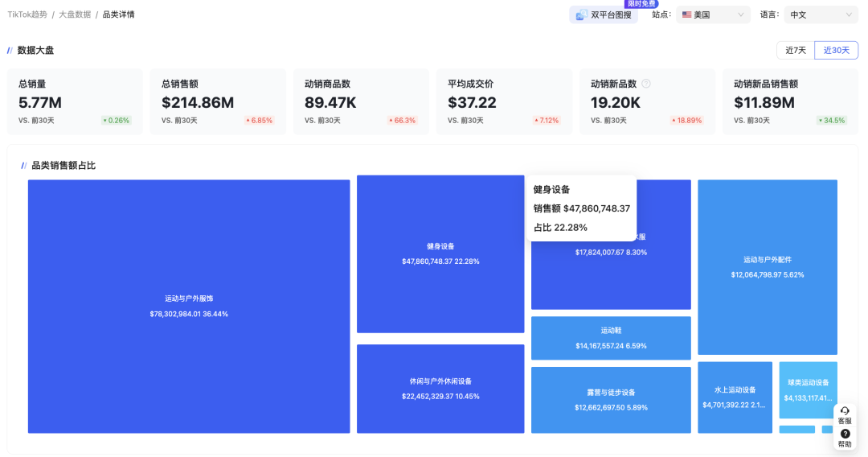Open the 站点 美国 dropdown

pyautogui.click(x=713, y=15)
